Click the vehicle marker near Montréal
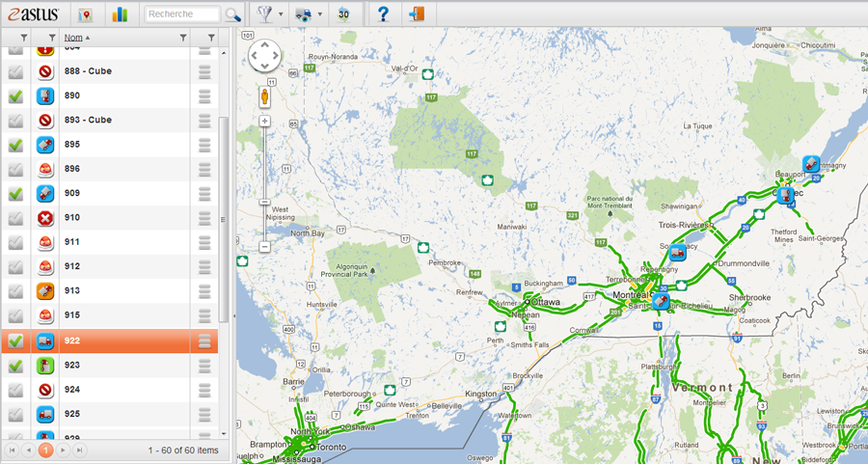This screenshot has height=464, width=868. pos(662,301)
